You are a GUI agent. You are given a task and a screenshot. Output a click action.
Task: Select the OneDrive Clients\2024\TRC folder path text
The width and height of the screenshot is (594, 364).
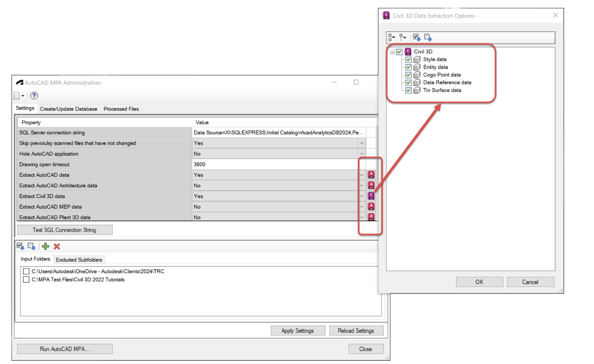pos(98,271)
